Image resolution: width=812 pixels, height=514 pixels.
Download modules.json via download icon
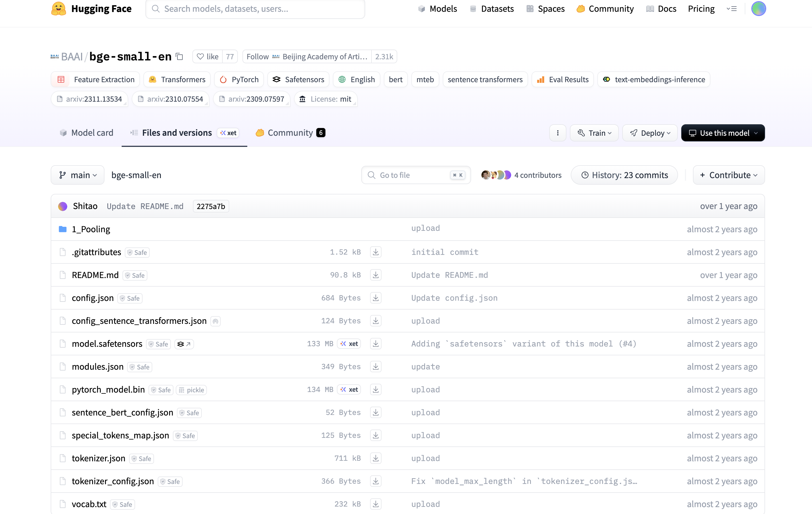pyautogui.click(x=376, y=367)
